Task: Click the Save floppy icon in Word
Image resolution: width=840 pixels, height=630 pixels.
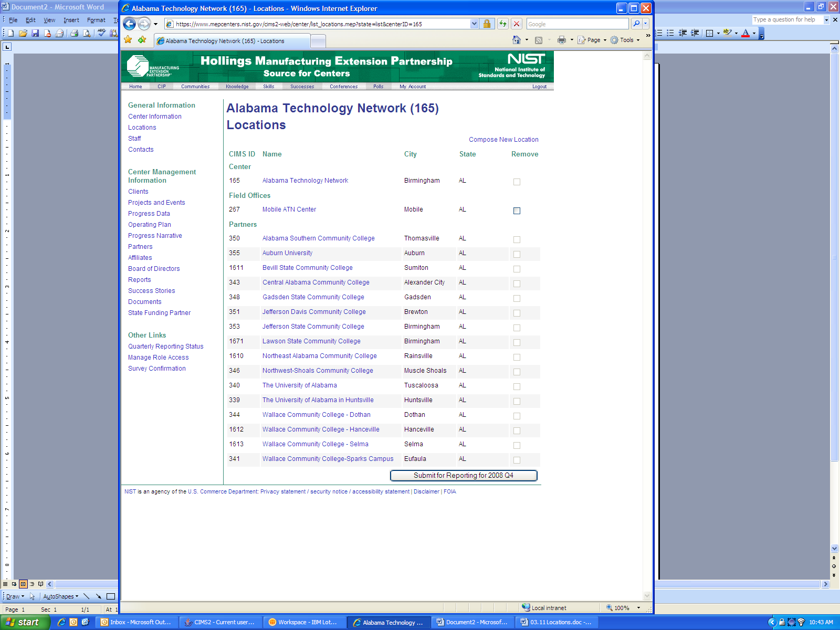Action: coord(35,33)
